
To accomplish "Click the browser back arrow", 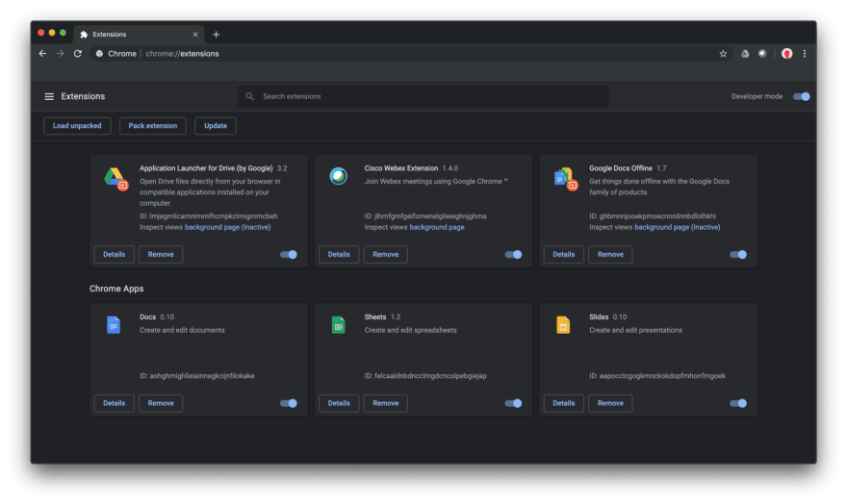I will (x=42, y=54).
